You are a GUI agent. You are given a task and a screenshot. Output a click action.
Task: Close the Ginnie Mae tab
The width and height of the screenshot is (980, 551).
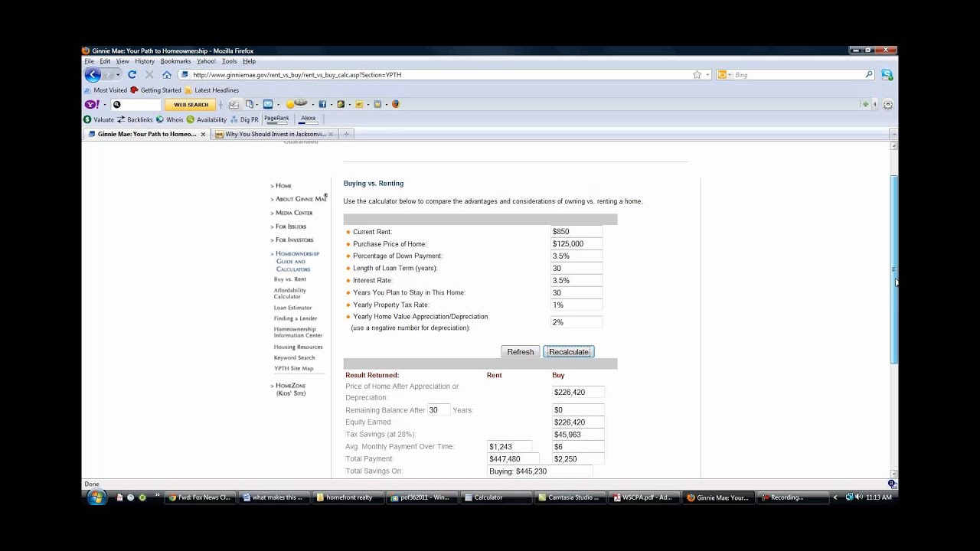[203, 134]
